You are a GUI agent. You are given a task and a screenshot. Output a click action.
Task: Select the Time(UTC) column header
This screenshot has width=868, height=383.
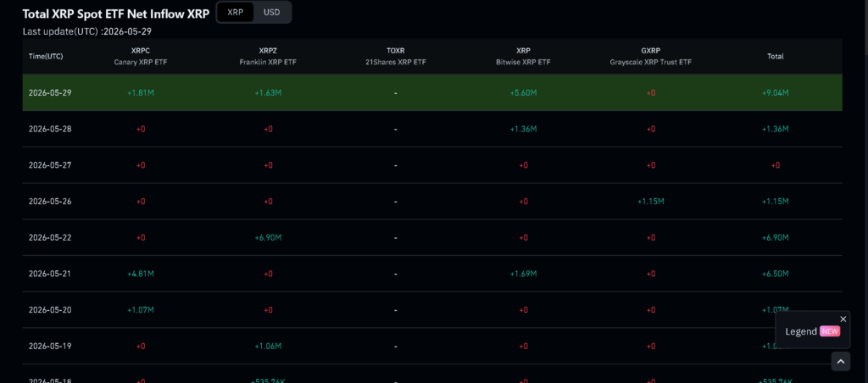click(x=46, y=57)
